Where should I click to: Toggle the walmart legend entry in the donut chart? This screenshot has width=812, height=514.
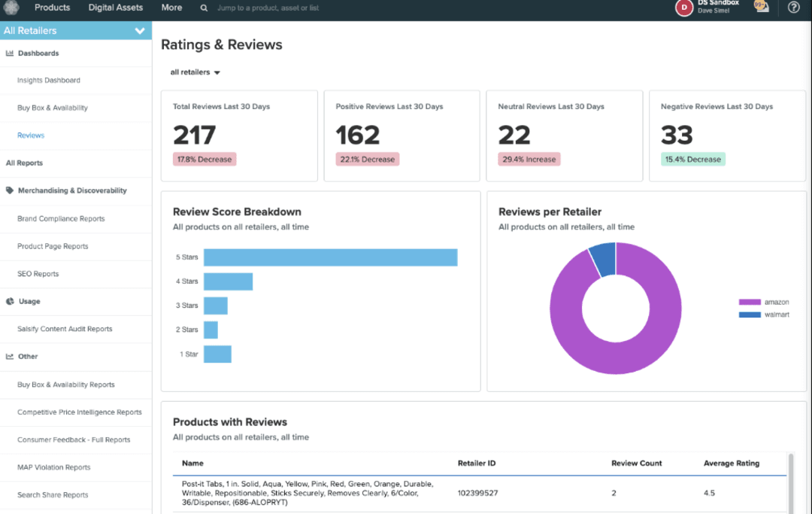(x=774, y=314)
